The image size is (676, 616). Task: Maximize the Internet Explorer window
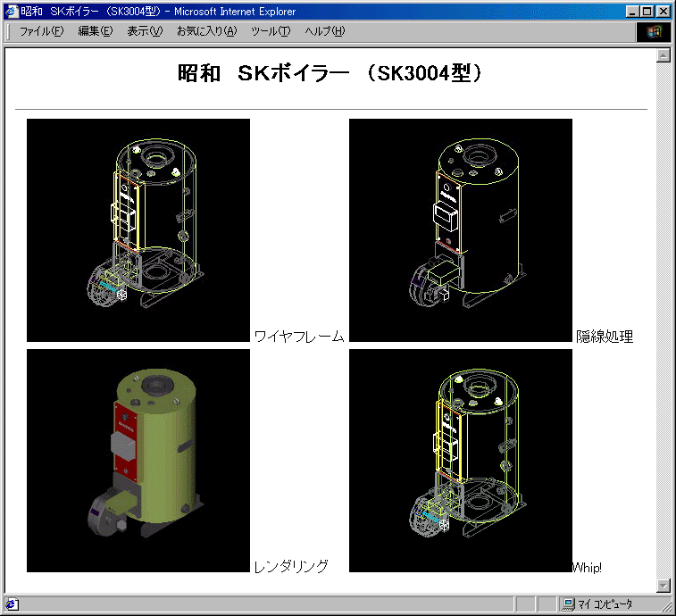tap(647, 12)
